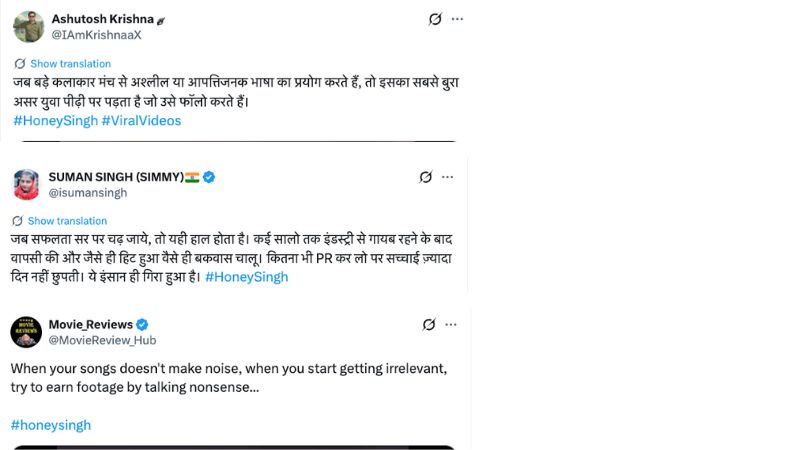The image size is (800, 450).
Task: Open Suman Singh's profile avatar
Action: point(26,184)
